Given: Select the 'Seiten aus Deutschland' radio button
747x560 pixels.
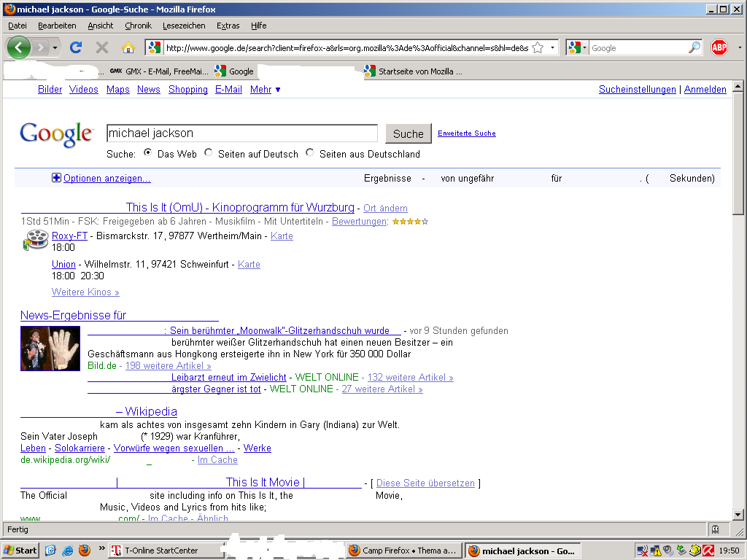Looking at the screenshot, I should coord(310,153).
